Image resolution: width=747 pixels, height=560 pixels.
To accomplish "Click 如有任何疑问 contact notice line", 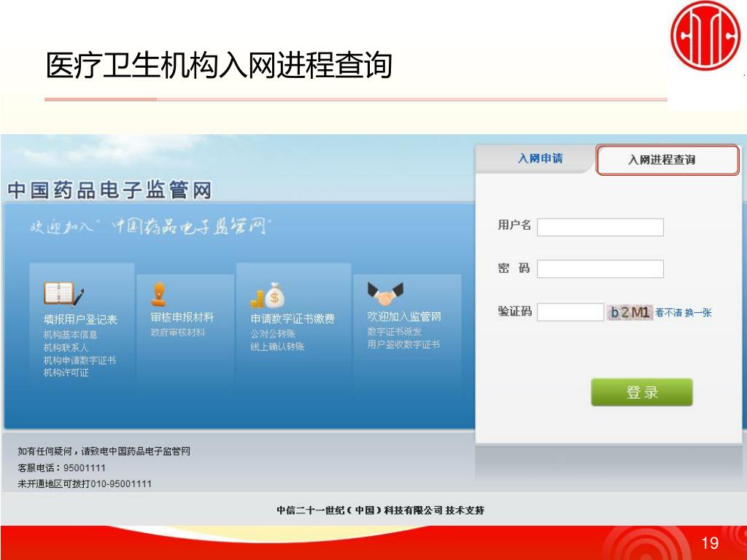I will 104,451.
